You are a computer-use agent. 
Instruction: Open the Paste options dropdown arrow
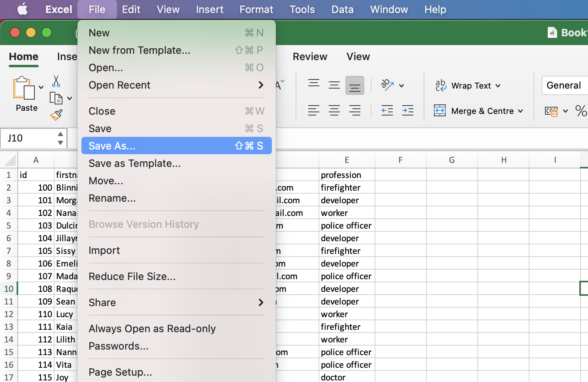41,87
